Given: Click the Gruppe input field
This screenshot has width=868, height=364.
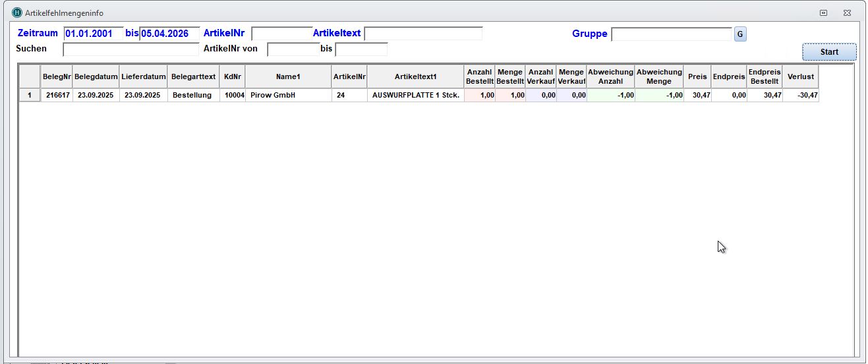Looking at the screenshot, I should click(x=671, y=34).
